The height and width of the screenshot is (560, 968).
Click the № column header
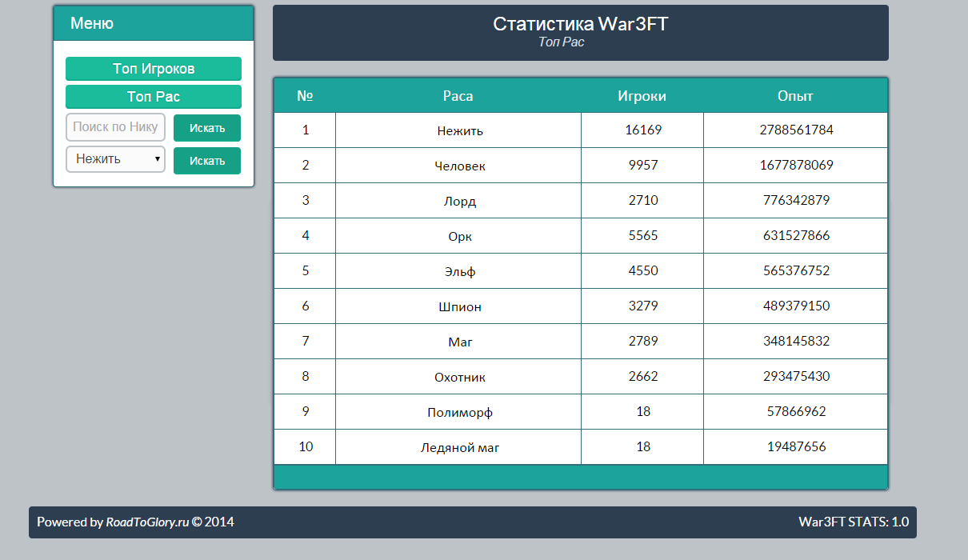coord(305,96)
